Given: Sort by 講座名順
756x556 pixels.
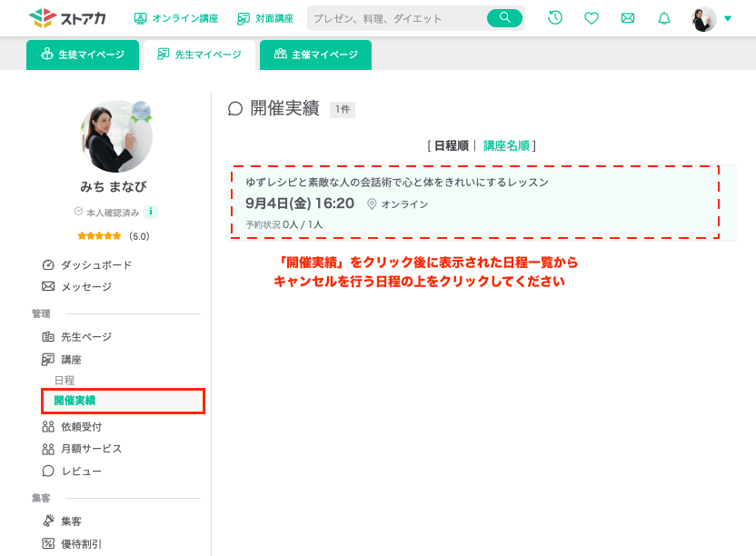Looking at the screenshot, I should 506,145.
